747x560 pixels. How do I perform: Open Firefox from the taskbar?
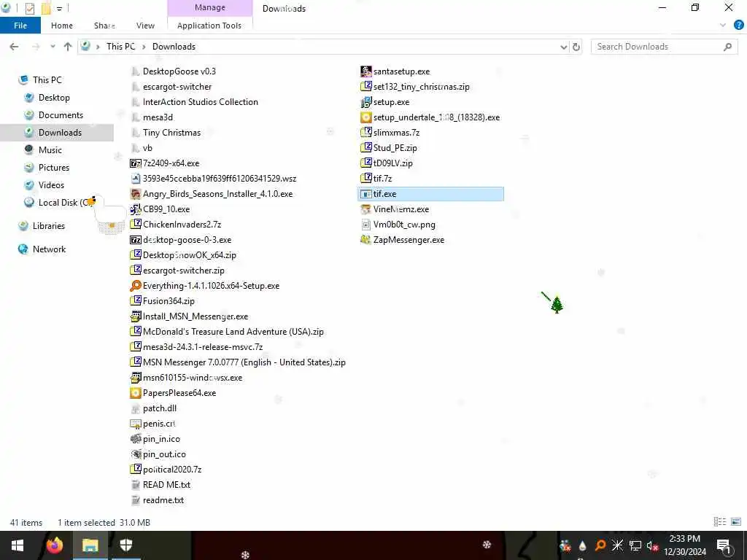54,545
